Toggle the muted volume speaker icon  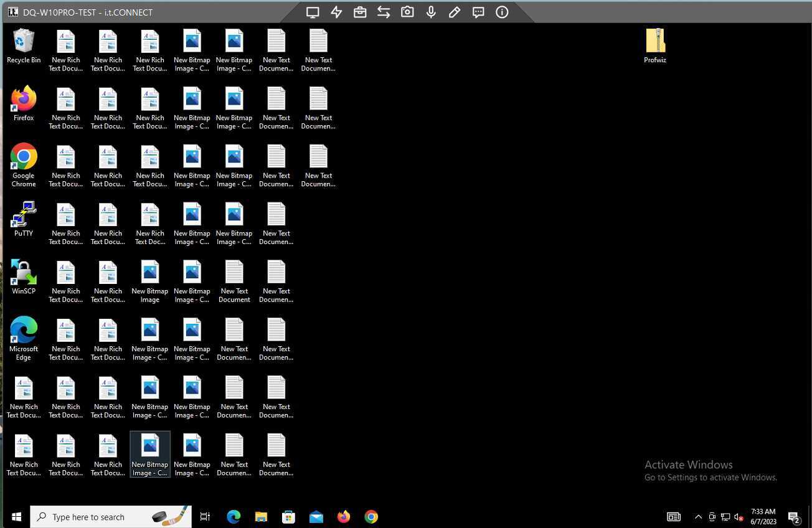tap(739, 517)
